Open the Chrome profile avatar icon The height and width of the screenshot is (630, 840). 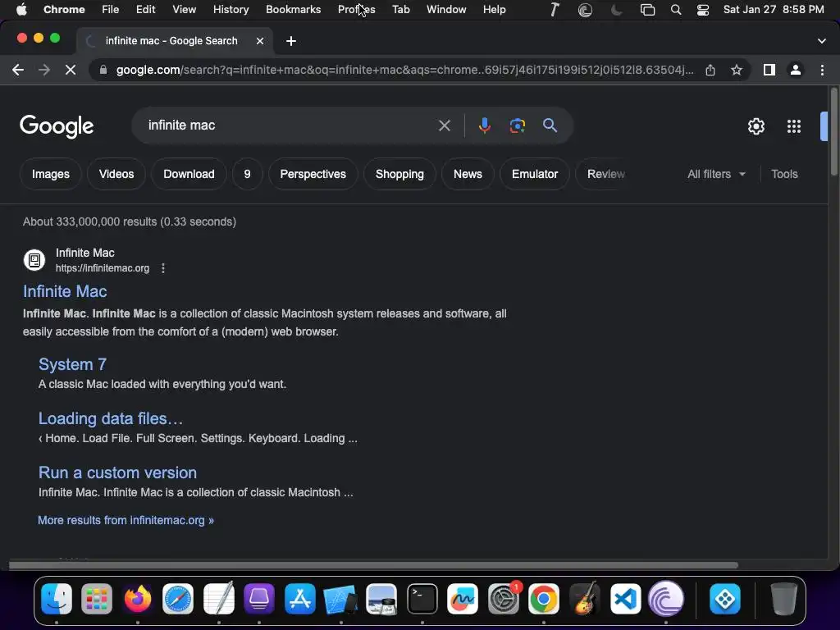[x=796, y=70]
